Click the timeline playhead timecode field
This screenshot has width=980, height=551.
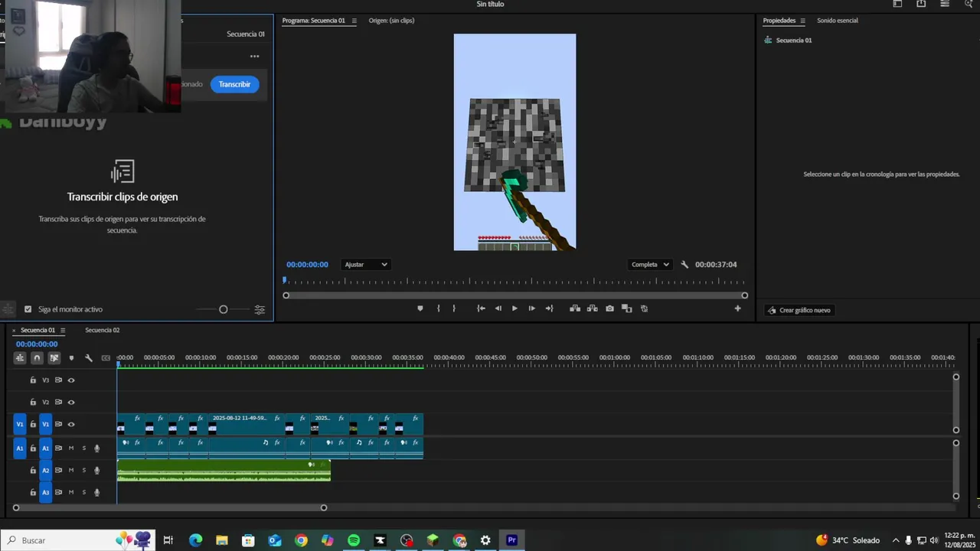37,344
